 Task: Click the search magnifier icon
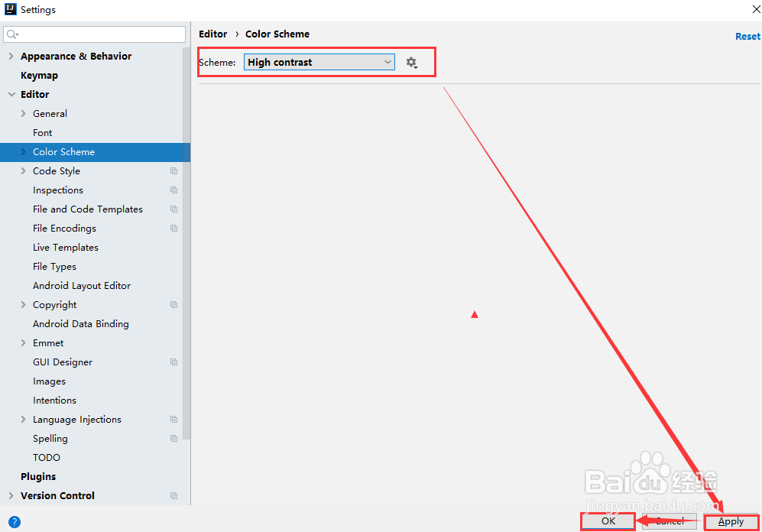click(x=12, y=34)
